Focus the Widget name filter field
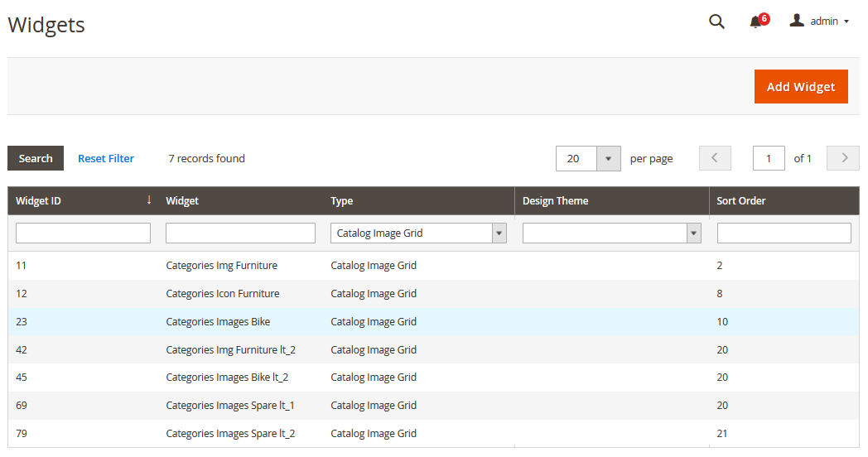This screenshot has width=868, height=457. coord(240,233)
